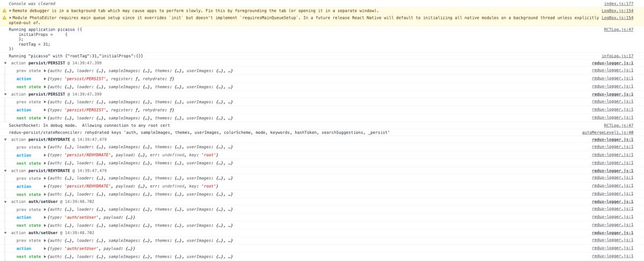Open the index.js:177 source link
Screen dimensions: 644x261
point(618,3)
